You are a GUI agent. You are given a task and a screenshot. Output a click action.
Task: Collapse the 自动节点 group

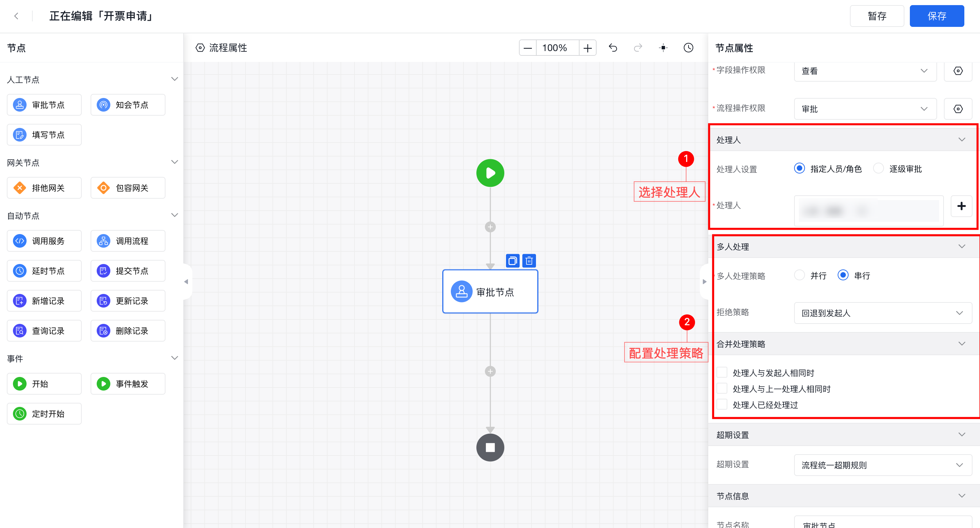coord(175,215)
